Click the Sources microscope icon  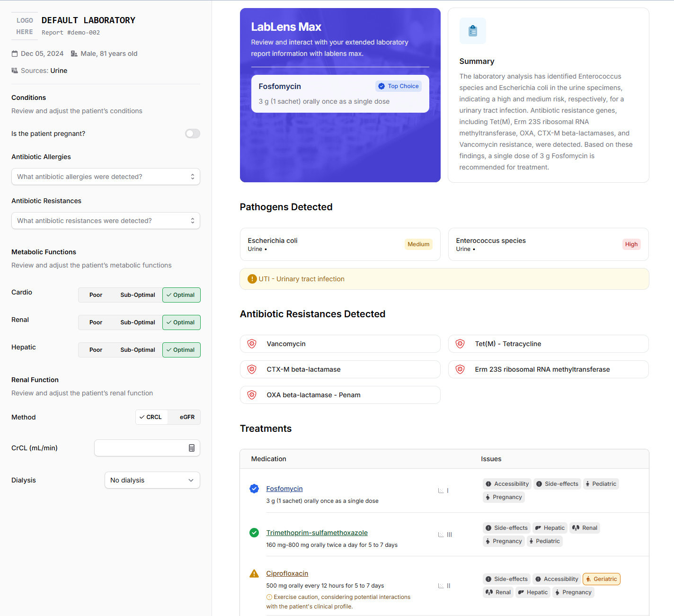(15, 71)
